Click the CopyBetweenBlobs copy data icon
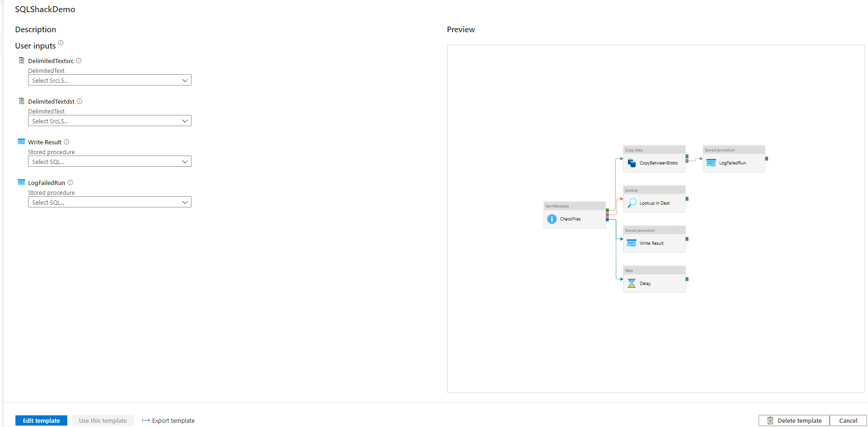Image resolution: width=868 pixels, height=427 pixels. coord(632,163)
